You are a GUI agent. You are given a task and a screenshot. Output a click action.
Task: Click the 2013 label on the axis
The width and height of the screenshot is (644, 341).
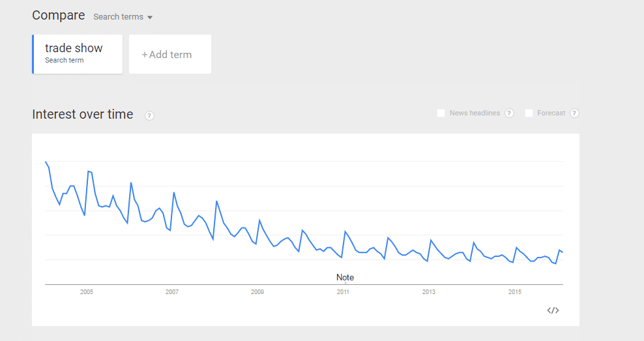coord(429,291)
